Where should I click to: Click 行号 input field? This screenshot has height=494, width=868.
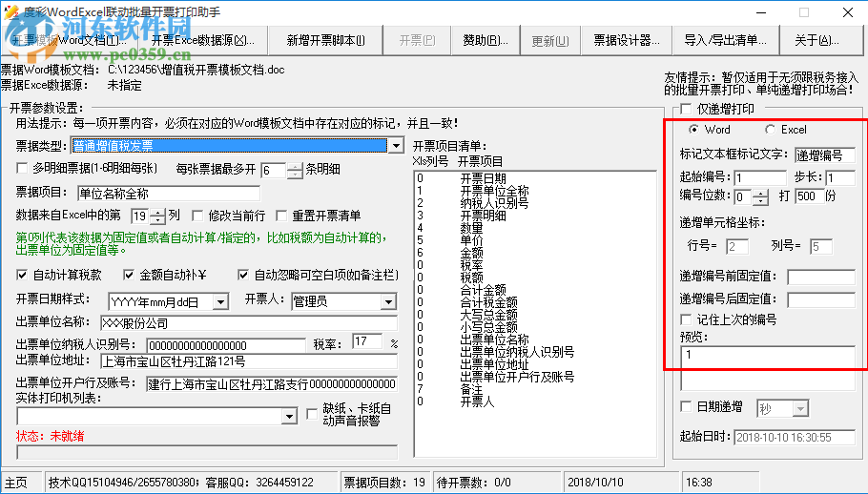pos(736,246)
